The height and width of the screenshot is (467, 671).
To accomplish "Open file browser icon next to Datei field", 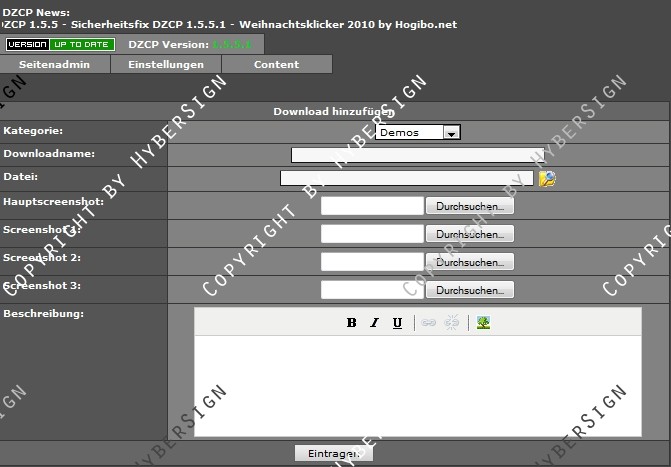I will pos(547,178).
